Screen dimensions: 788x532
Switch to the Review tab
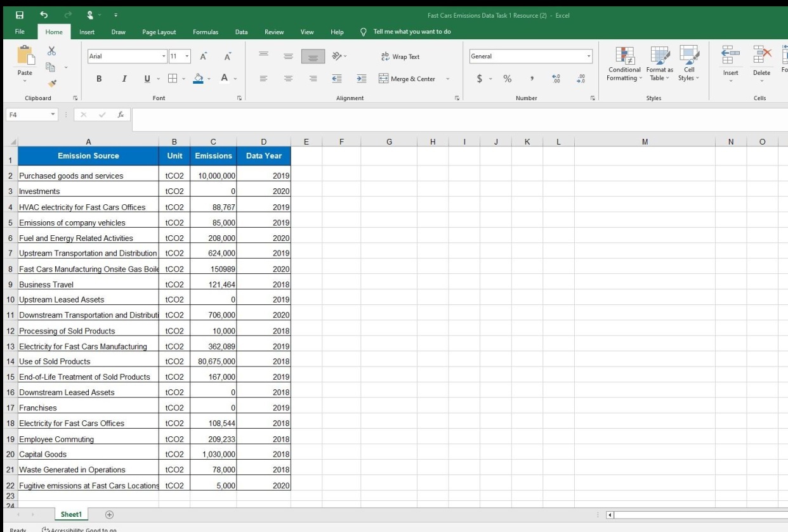[274, 32]
